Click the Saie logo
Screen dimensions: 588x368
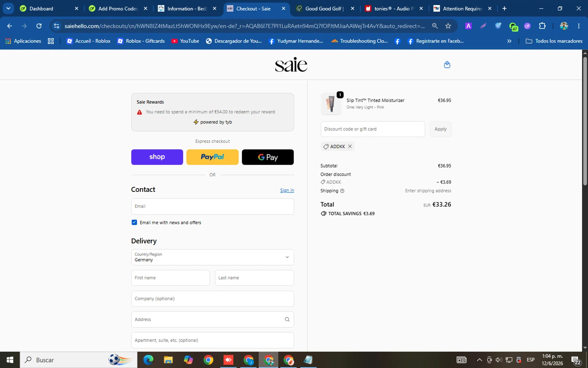[291, 65]
